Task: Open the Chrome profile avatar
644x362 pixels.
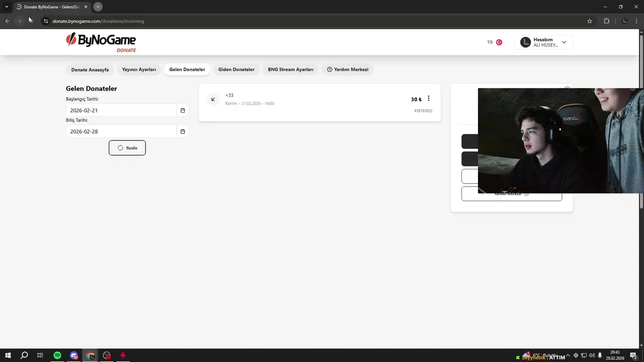Action: (x=625, y=21)
